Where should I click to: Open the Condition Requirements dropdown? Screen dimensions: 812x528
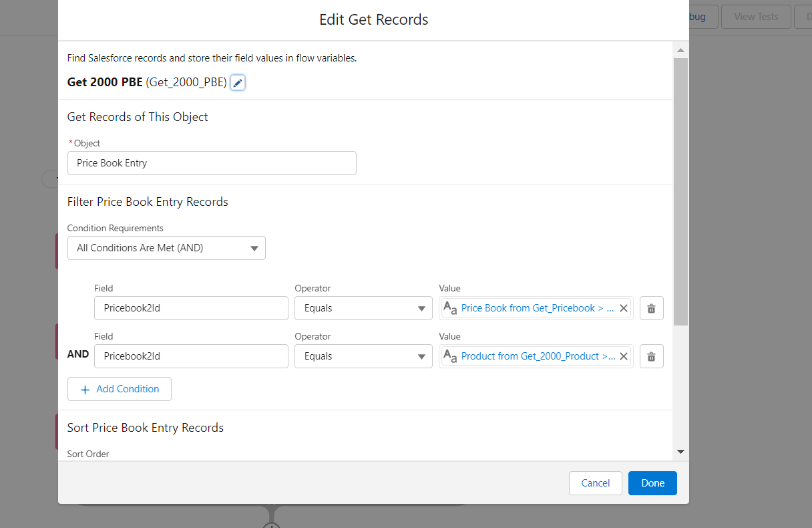coord(166,248)
